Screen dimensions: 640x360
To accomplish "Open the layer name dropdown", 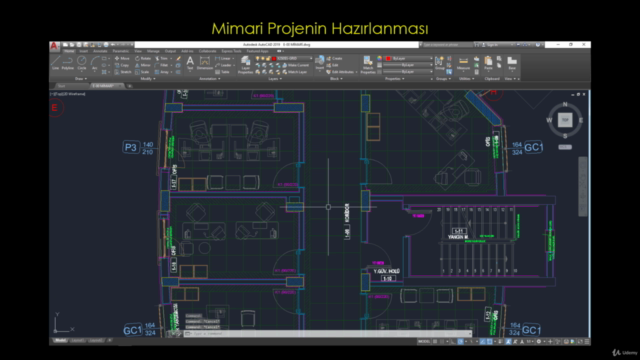I will point(311,58).
